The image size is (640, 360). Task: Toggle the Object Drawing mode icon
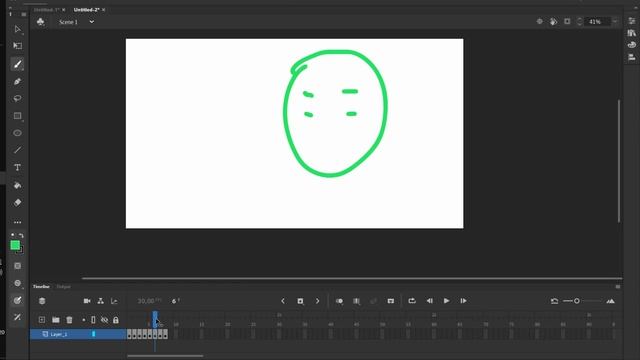(x=17, y=266)
